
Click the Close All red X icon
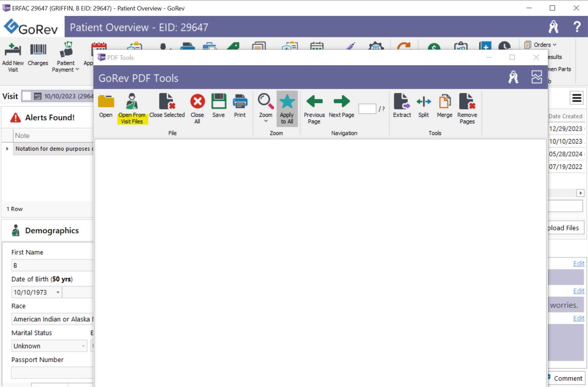(197, 101)
